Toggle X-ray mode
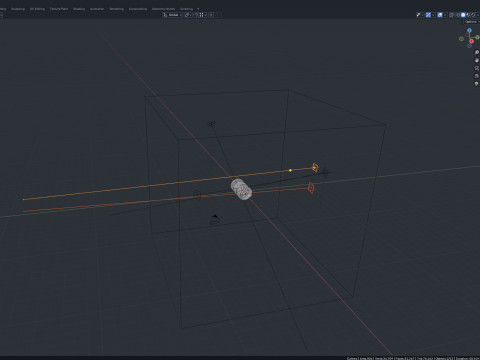480x360 pixels. [451, 15]
